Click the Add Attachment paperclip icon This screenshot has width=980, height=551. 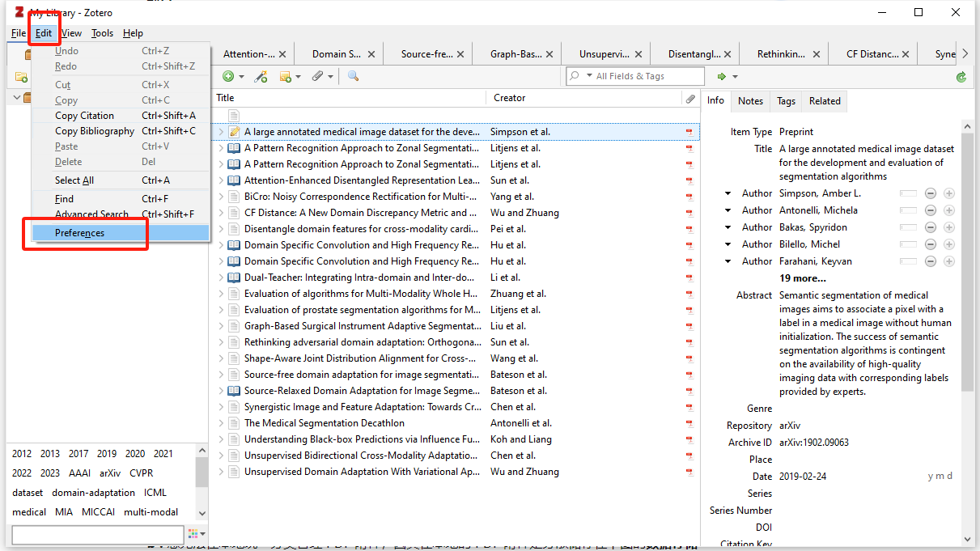pyautogui.click(x=318, y=76)
